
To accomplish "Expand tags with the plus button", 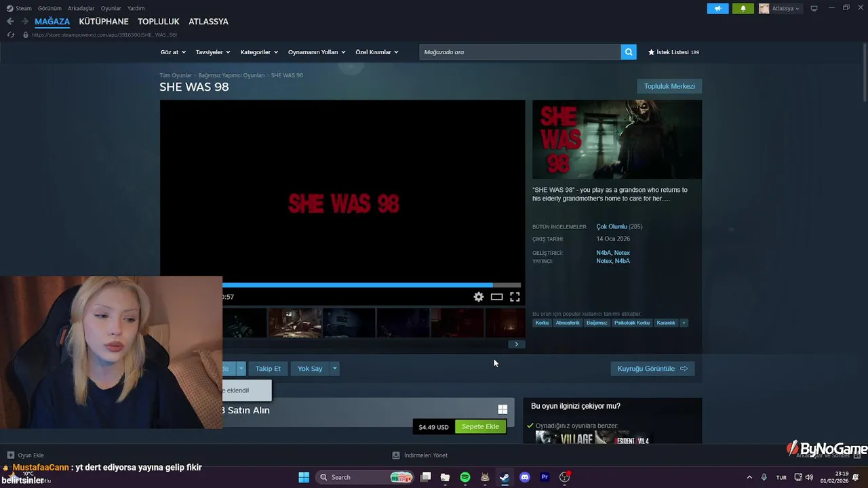I will (x=684, y=323).
